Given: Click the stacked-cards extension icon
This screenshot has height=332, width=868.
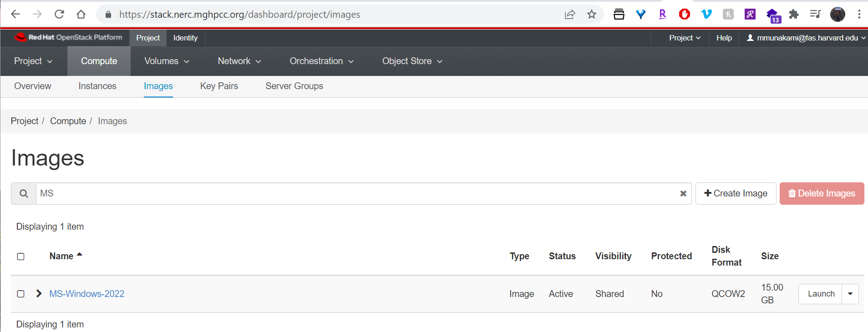Looking at the screenshot, I should (619, 14).
